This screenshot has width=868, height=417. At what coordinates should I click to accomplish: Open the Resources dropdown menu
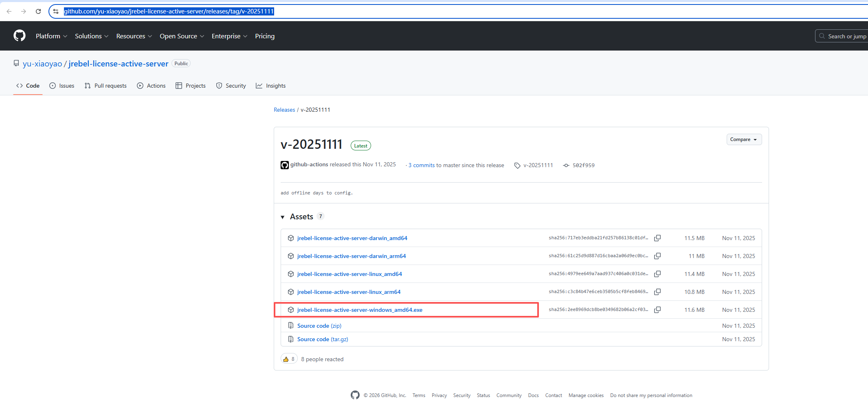point(134,36)
